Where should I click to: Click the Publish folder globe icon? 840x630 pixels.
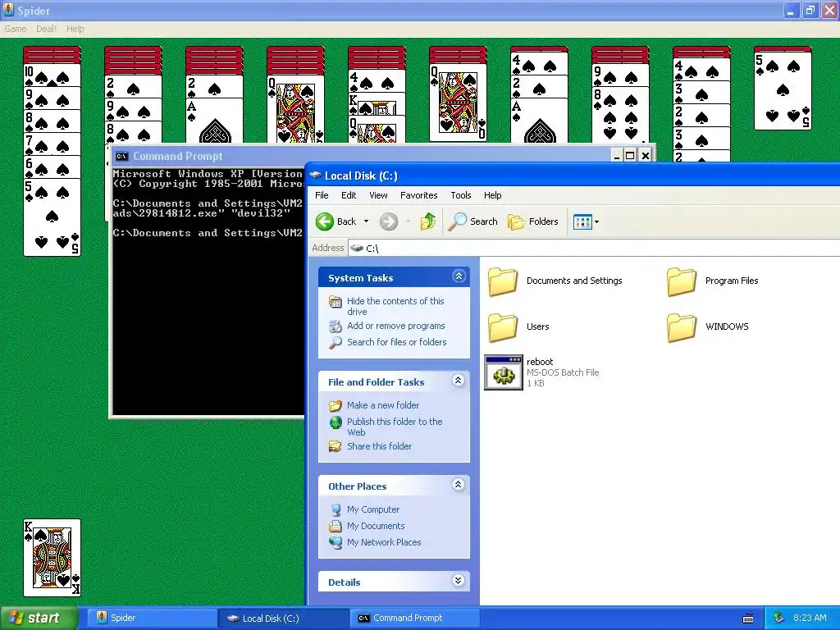[x=336, y=422]
